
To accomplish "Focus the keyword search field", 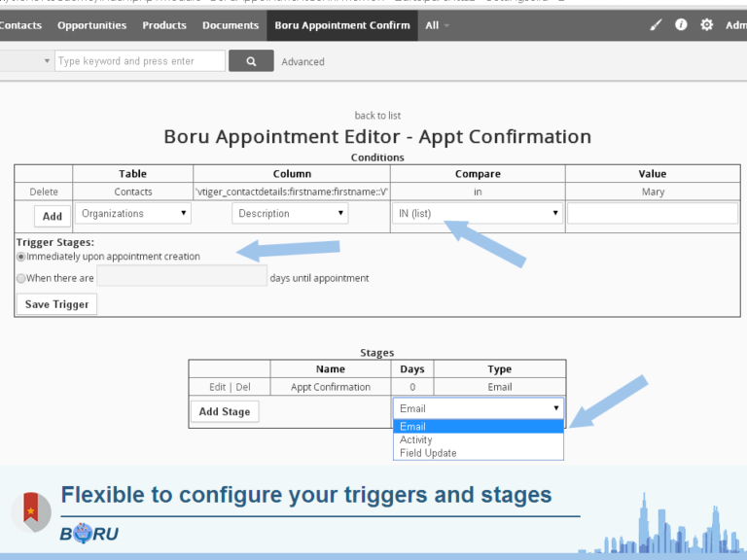I will tap(140, 61).
